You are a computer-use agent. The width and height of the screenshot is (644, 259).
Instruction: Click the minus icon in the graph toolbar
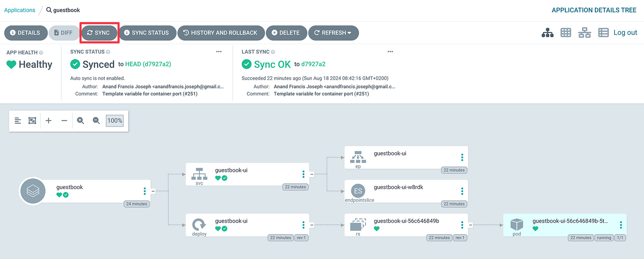click(x=64, y=120)
